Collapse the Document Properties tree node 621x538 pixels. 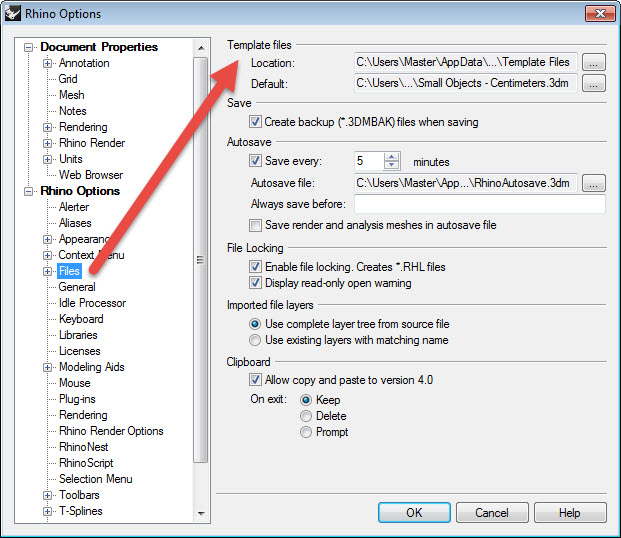(29, 48)
